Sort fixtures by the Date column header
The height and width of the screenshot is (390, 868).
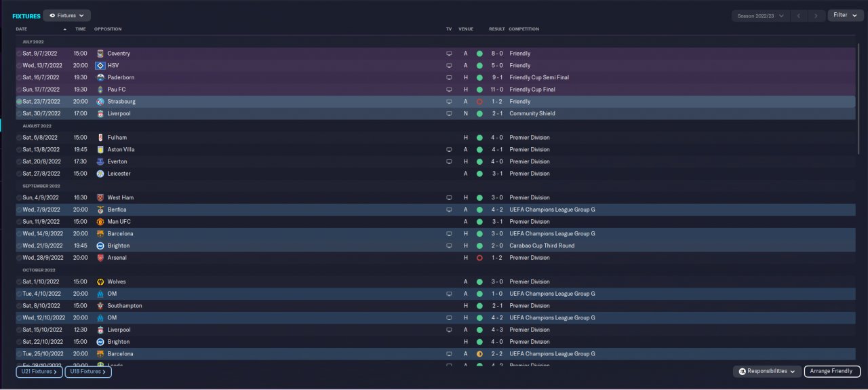click(22, 29)
